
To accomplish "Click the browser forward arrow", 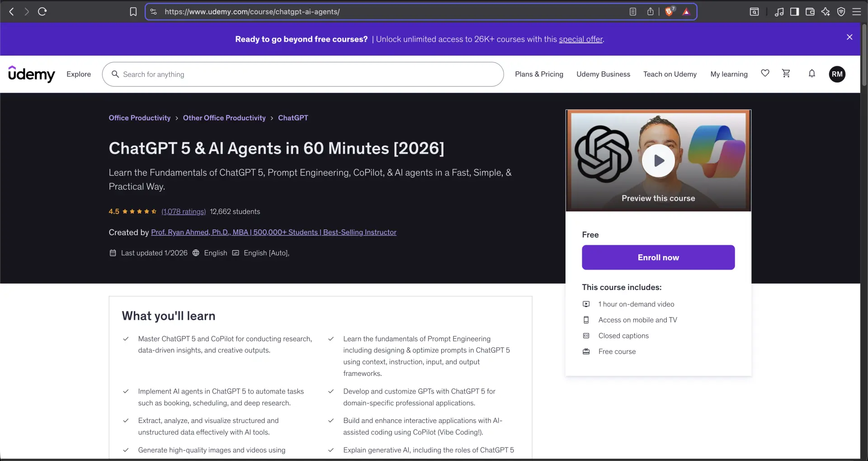I will (27, 12).
